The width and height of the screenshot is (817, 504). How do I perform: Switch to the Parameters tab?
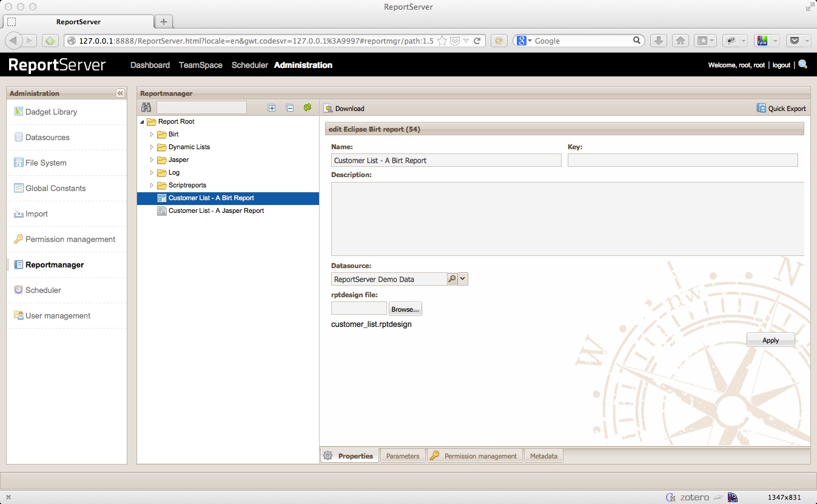pyautogui.click(x=403, y=455)
